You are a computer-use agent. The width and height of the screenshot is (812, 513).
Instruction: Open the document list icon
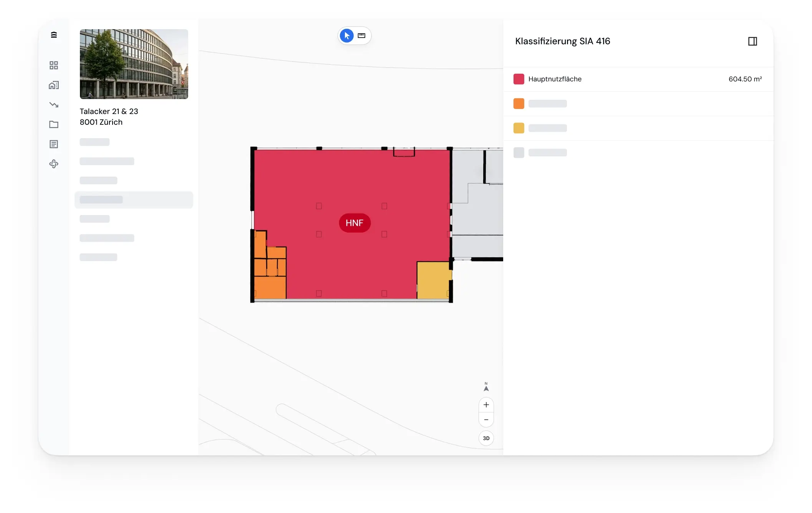coord(54,144)
